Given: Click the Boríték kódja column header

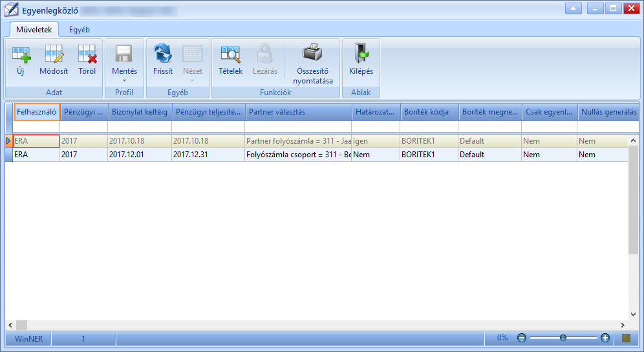Looking at the screenshot, I should point(429,112).
